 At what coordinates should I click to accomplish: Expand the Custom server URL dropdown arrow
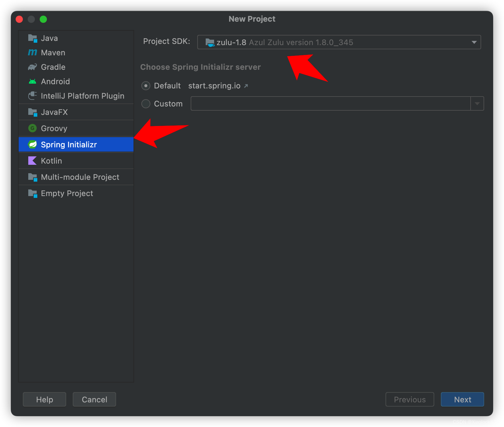(x=477, y=103)
